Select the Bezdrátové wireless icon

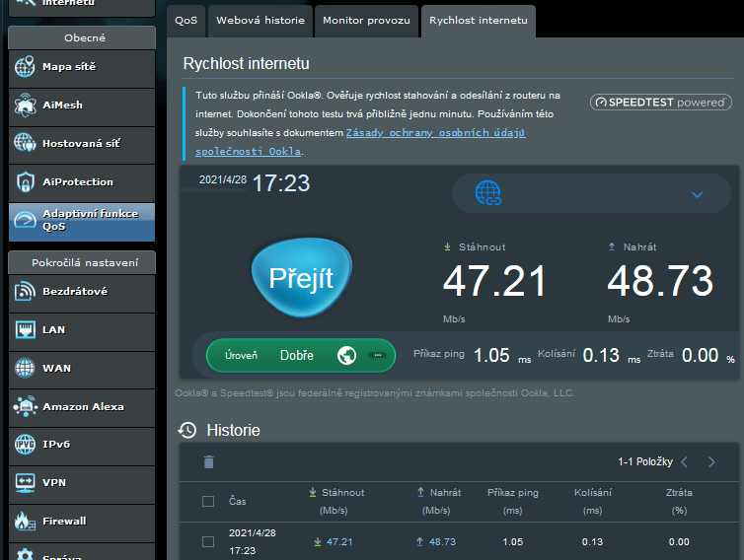[25, 292]
